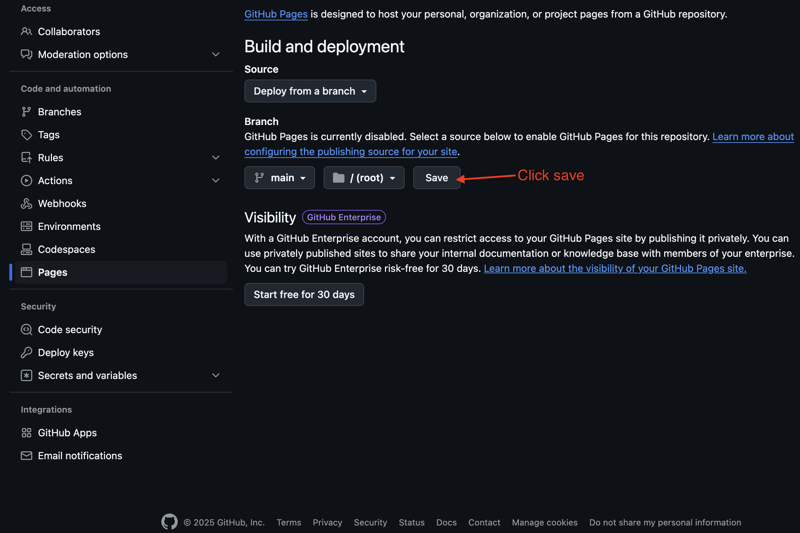Expand Moderation options chevron
Image resolution: width=800 pixels, height=533 pixels.
(216, 55)
